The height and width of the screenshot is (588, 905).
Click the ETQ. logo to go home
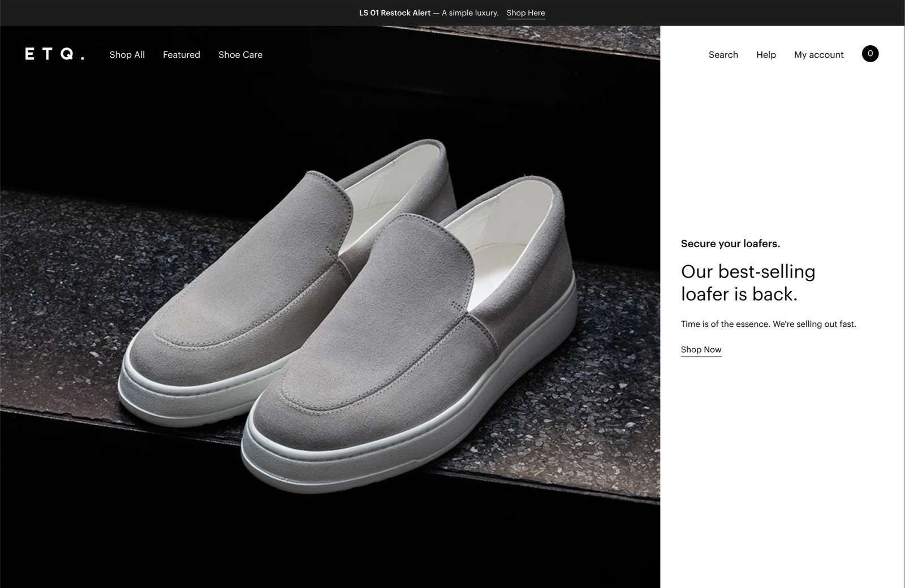(54, 54)
